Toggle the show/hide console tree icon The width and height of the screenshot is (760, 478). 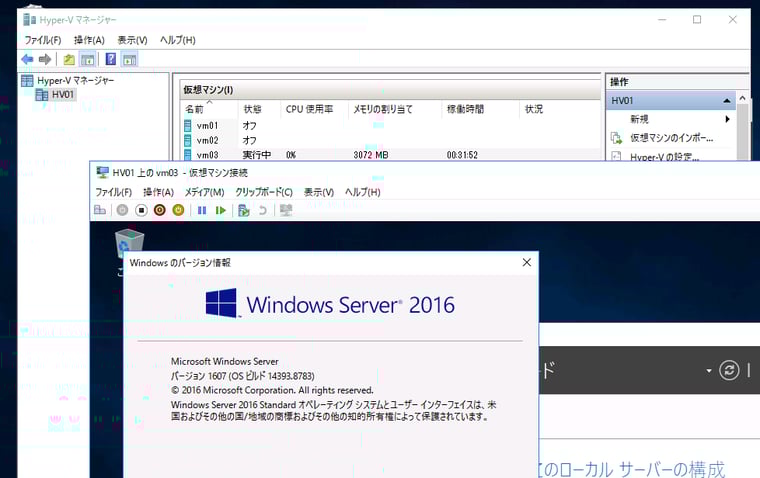tap(87, 59)
